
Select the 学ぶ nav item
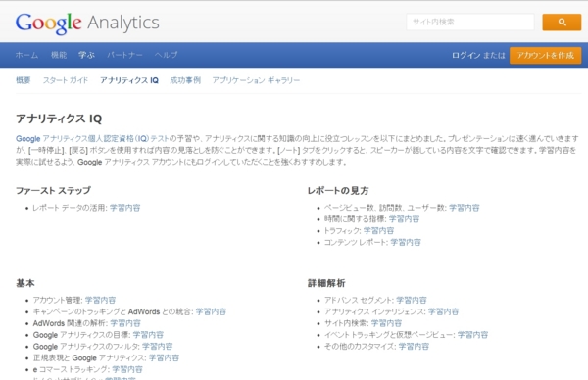(x=86, y=55)
